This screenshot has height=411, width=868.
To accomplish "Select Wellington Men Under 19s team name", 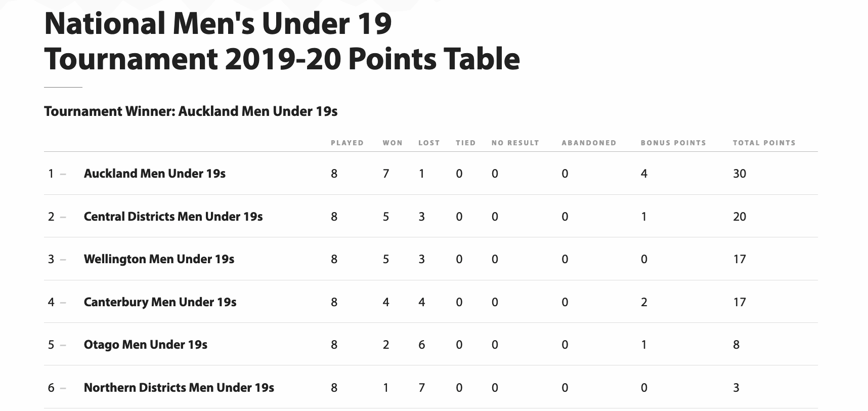I will (159, 259).
